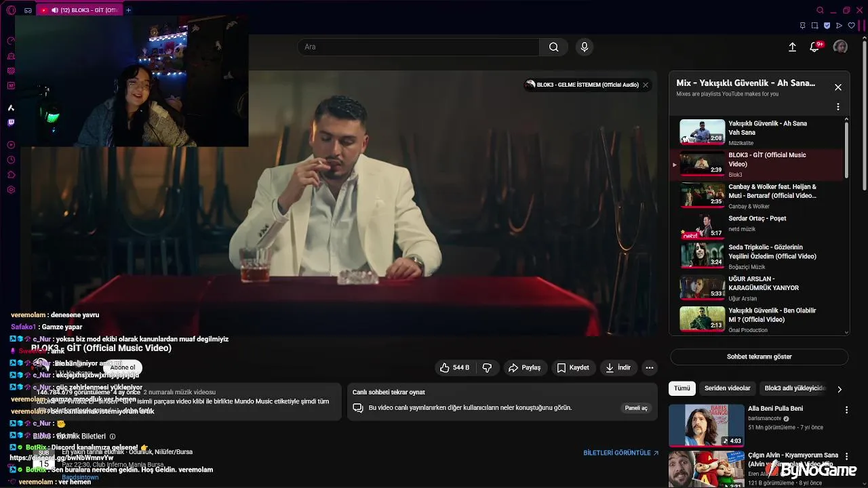
Task: Click the YouTube upload/create icon
Action: point(792,47)
